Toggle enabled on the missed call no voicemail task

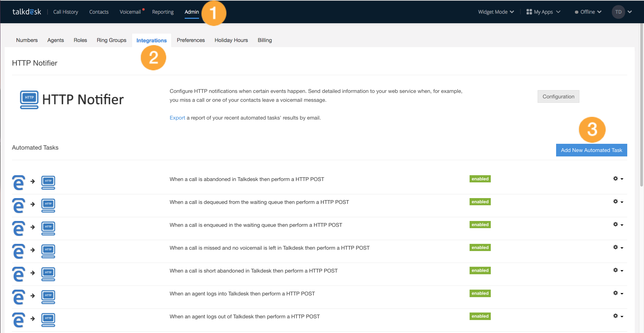point(480,247)
